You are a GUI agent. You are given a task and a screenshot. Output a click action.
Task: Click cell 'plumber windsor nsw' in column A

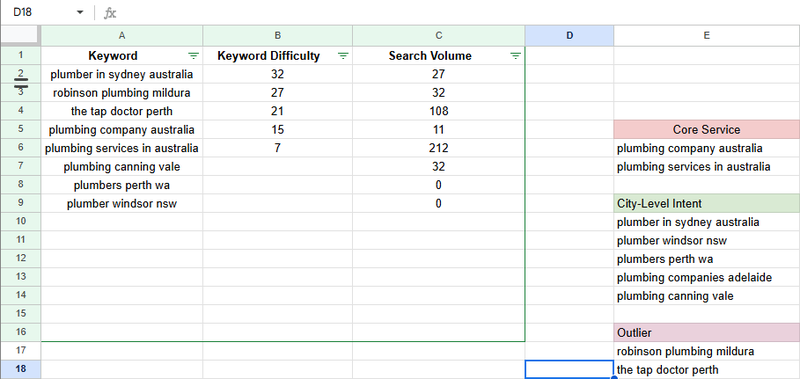click(x=122, y=204)
